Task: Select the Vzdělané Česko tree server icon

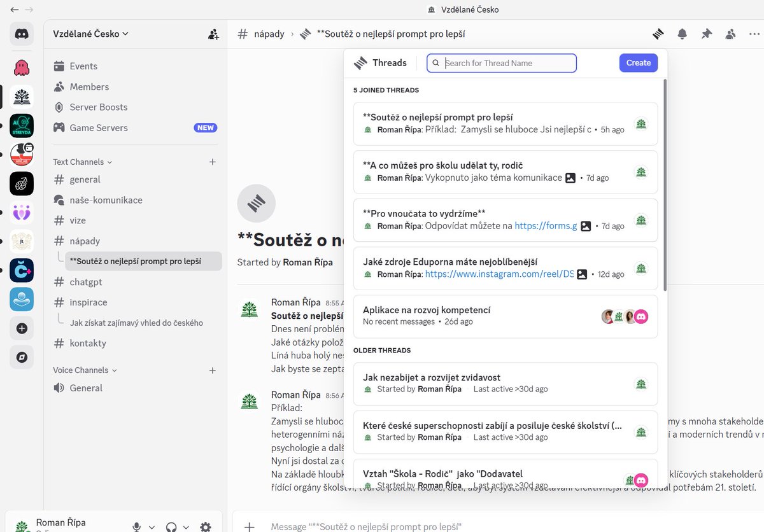Action: click(22, 96)
